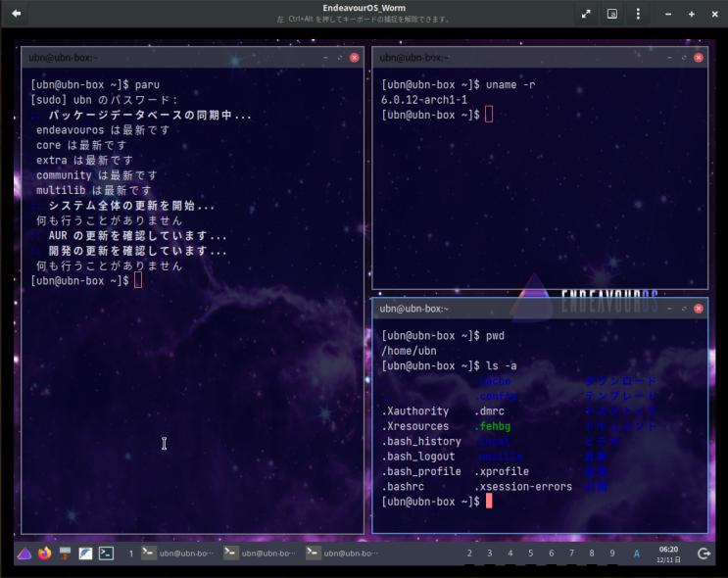Viewport: 728px width, 578px height.
Task: Switch to workspace 5
Action: tap(530, 554)
